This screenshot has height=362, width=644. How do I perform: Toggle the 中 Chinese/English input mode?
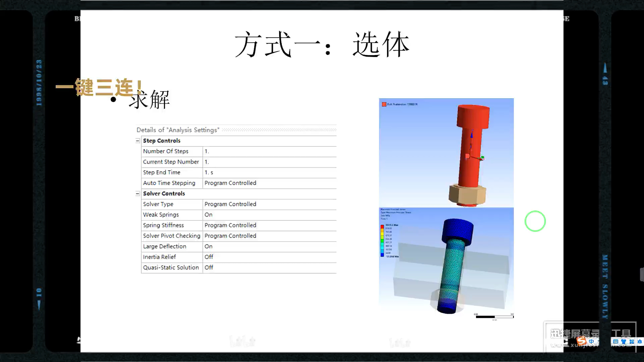pyautogui.click(x=591, y=342)
